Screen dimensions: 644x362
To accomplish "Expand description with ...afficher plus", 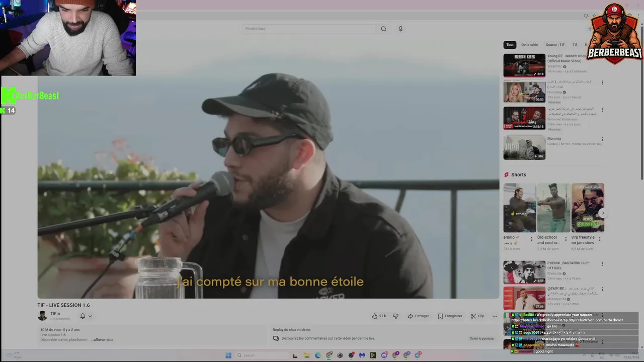I will click(x=103, y=340).
